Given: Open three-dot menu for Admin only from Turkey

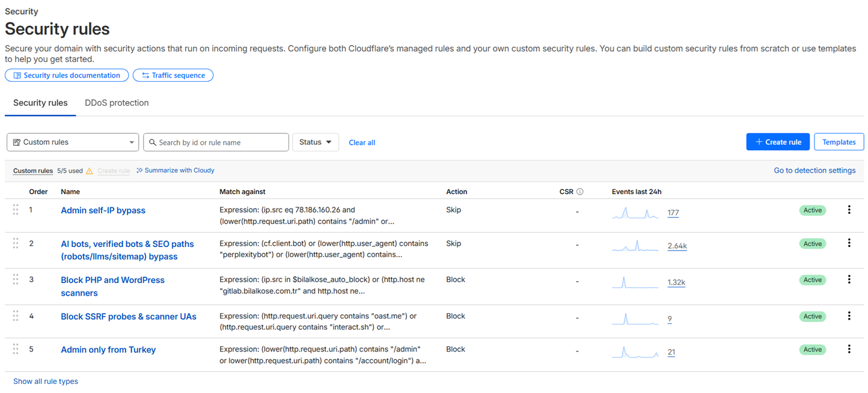Looking at the screenshot, I should pyautogui.click(x=849, y=349).
